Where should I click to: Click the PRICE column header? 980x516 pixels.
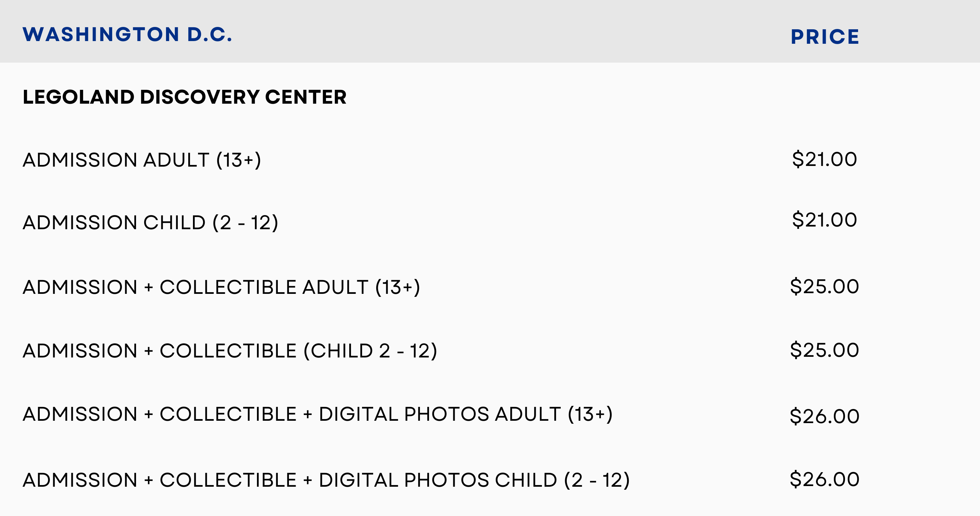point(825,37)
